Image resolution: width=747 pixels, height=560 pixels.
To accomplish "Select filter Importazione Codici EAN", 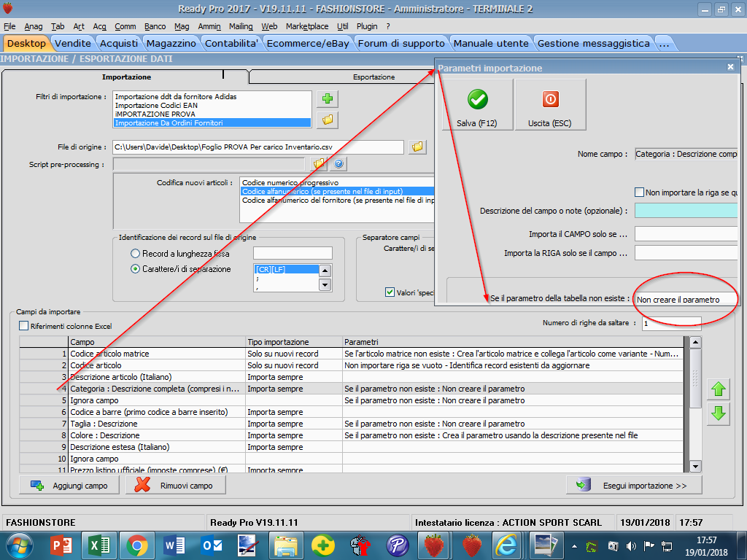I will point(212,105).
